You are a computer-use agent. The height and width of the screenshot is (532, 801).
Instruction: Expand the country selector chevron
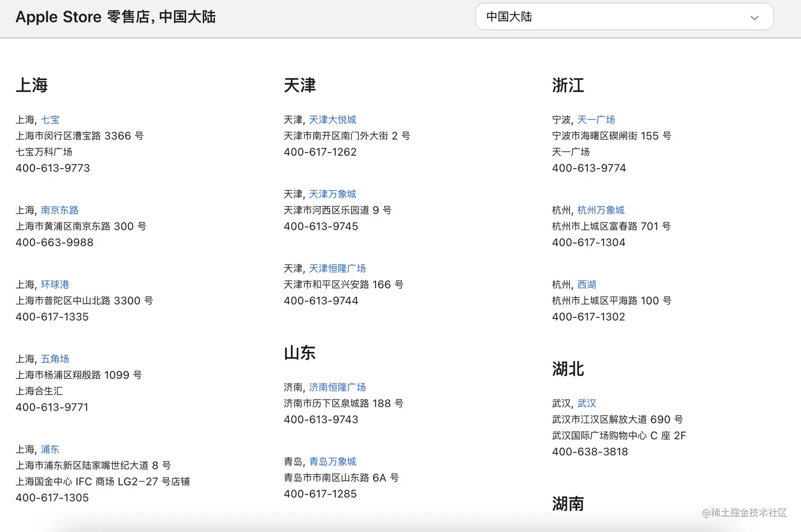[754, 17]
